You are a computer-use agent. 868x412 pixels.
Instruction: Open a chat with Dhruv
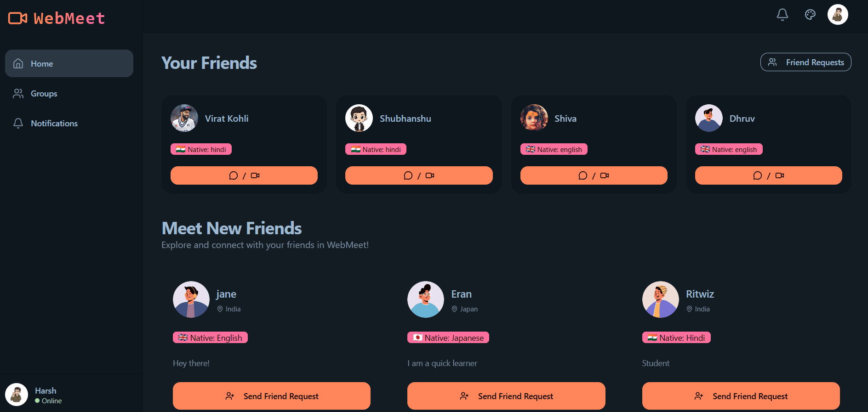click(x=757, y=175)
